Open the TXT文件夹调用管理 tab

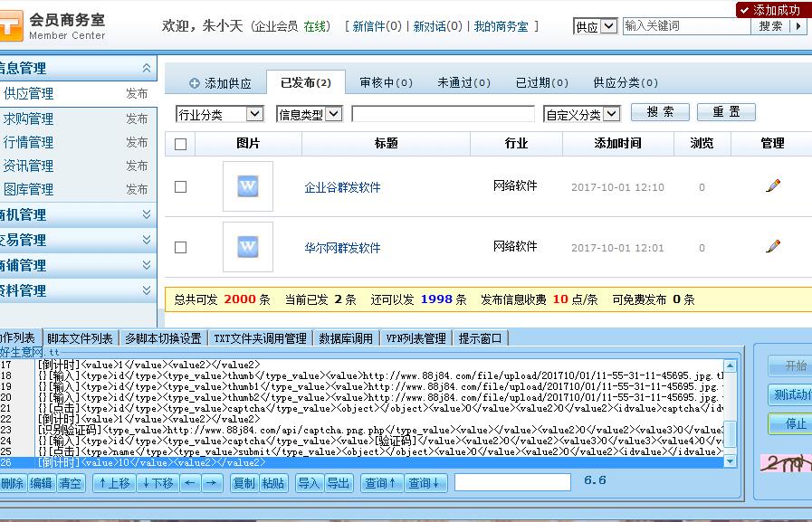click(261, 338)
